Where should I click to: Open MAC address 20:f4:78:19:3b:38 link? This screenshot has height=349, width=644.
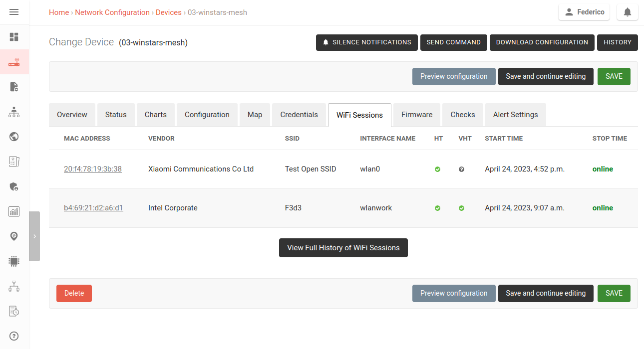(x=93, y=169)
